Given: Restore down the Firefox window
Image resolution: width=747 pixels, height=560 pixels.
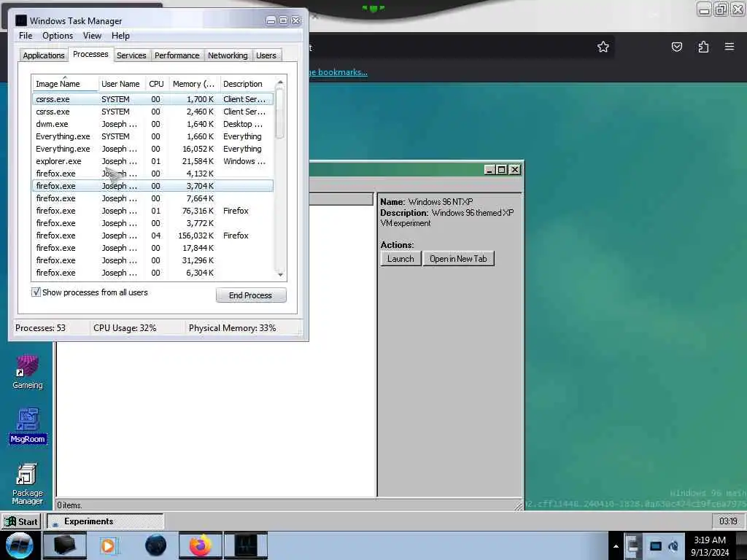Looking at the screenshot, I should pos(721,9).
